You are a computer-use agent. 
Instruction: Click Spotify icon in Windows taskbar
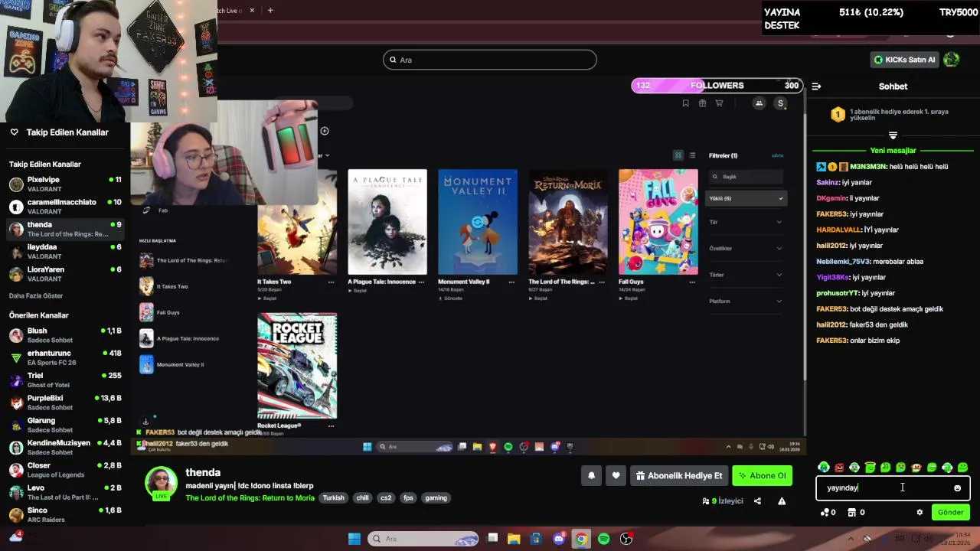(603, 539)
